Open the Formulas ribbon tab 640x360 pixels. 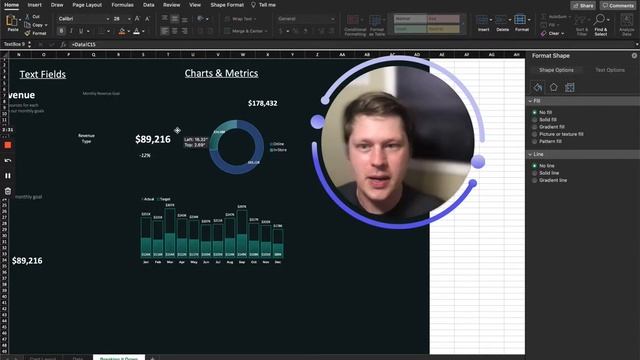tap(122, 5)
